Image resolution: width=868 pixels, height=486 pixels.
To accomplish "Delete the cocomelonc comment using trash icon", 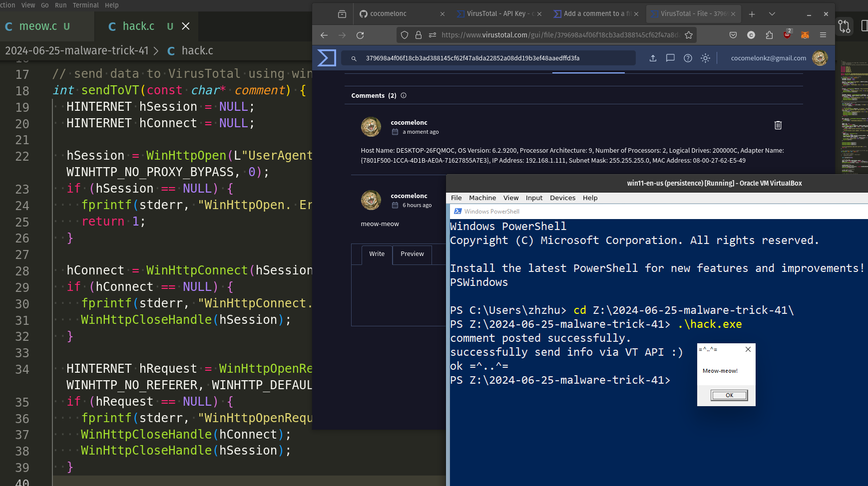I will 778,125.
